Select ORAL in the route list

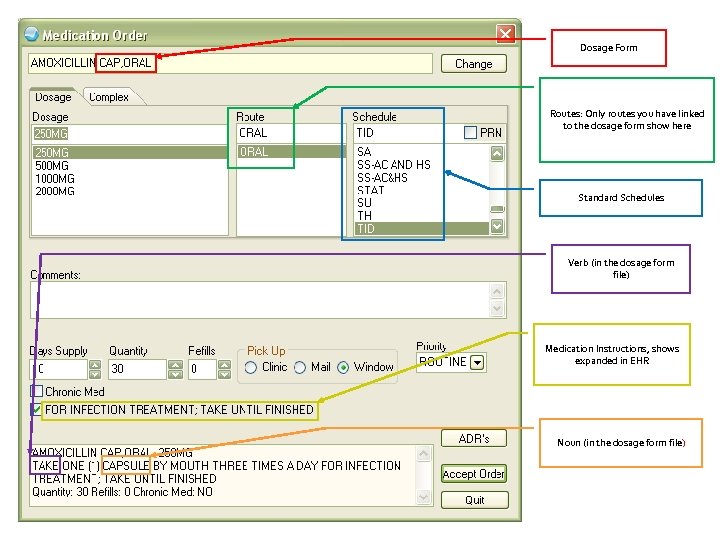[291, 152]
